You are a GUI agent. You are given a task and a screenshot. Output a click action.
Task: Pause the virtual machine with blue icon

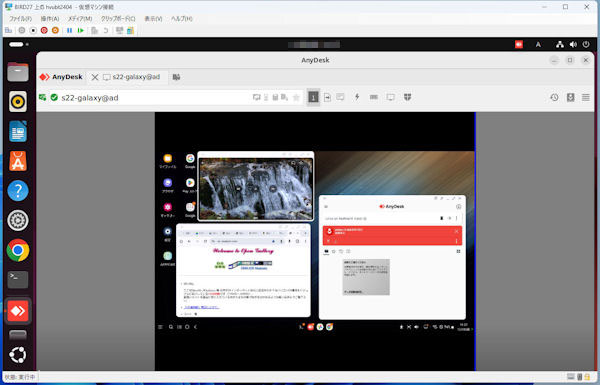69,30
